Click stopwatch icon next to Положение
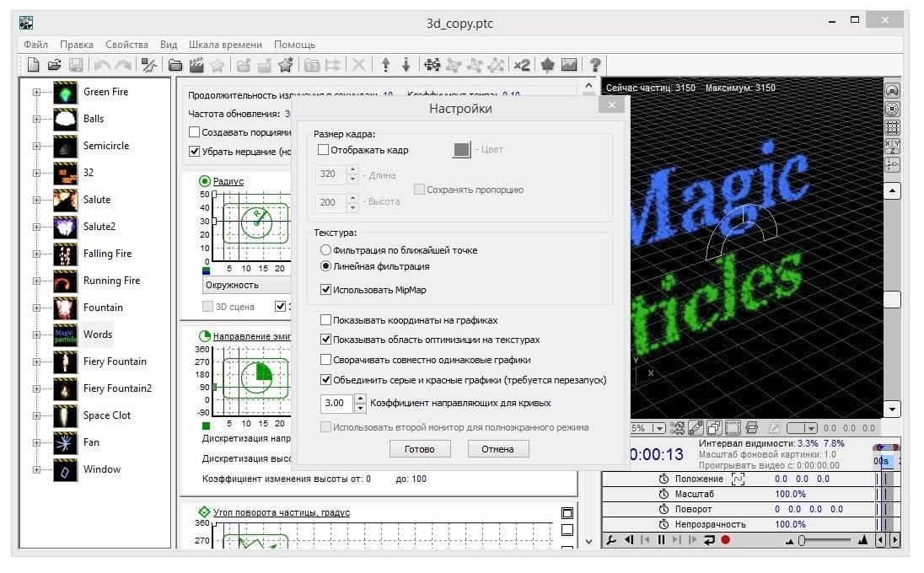This screenshot has height=573, width=924. pos(664,479)
